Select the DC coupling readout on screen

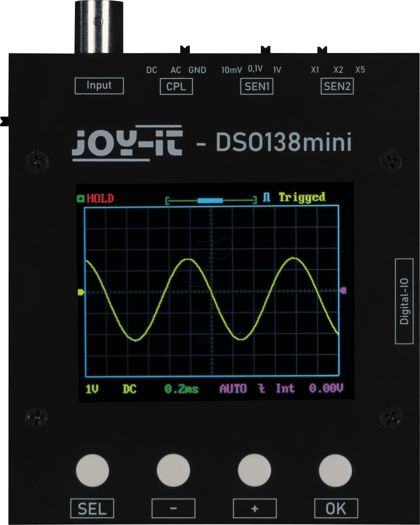pyautogui.click(x=130, y=389)
